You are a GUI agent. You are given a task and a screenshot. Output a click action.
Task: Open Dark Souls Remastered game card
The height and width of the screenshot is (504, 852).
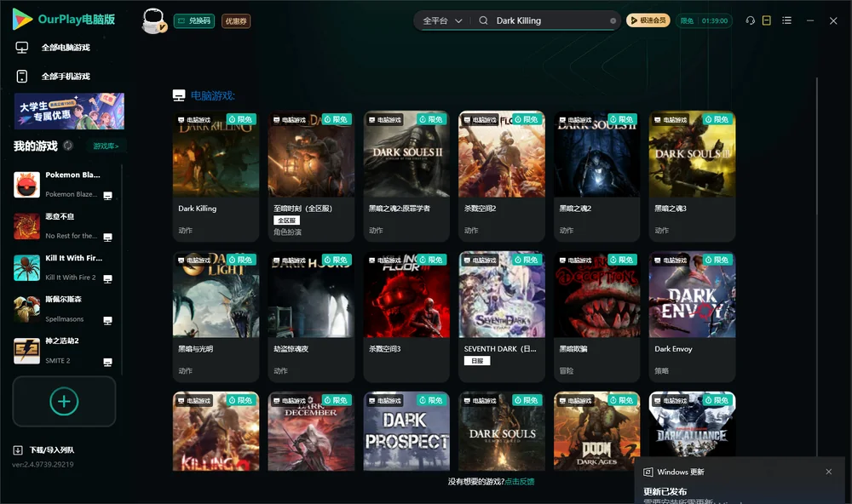click(x=502, y=432)
